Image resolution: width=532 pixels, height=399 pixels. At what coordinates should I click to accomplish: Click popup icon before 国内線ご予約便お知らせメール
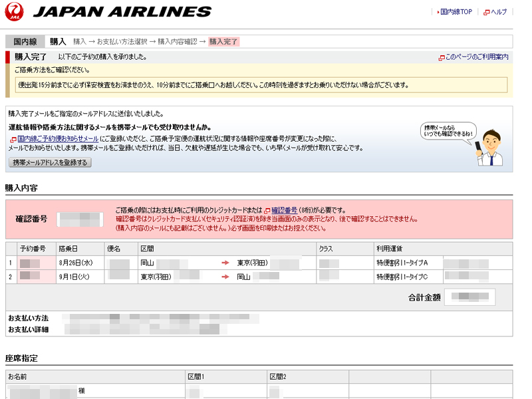(13, 140)
